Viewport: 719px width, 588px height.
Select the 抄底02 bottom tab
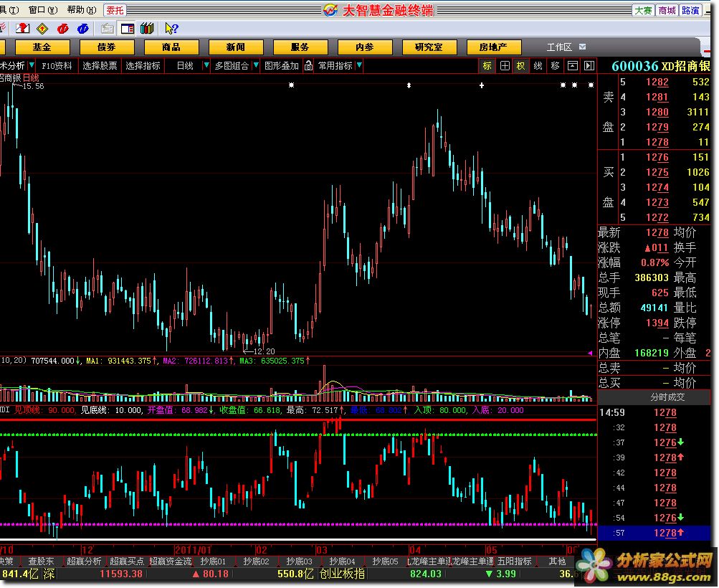pos(257,561)
